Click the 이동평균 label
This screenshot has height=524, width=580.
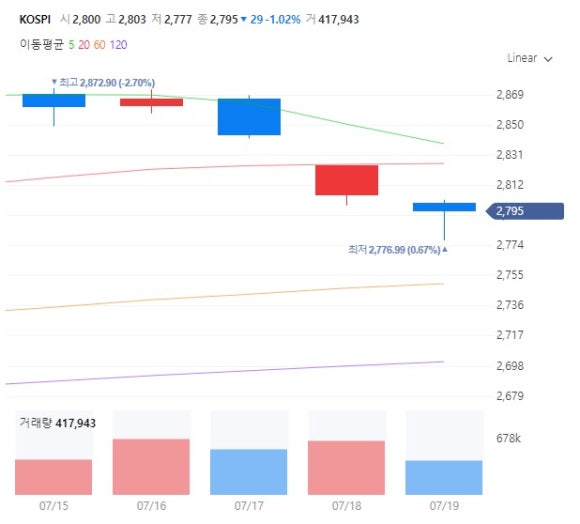coord(41,45)
